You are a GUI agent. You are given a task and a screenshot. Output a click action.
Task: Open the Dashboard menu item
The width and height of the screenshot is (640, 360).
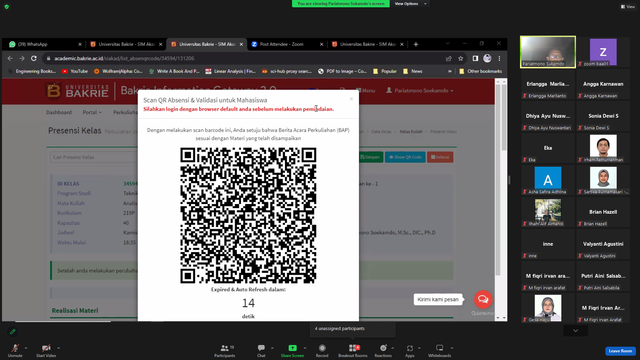coord(59,112)
